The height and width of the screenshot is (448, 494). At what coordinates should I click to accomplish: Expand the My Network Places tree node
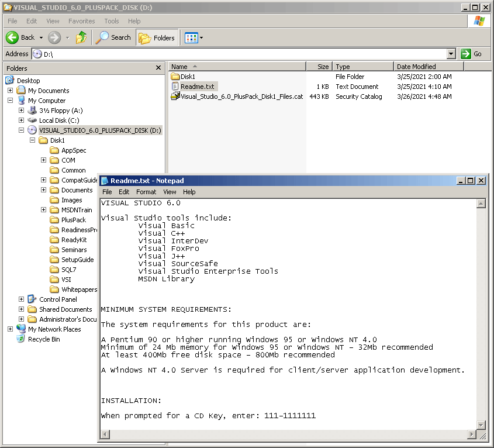click(10, 329)
